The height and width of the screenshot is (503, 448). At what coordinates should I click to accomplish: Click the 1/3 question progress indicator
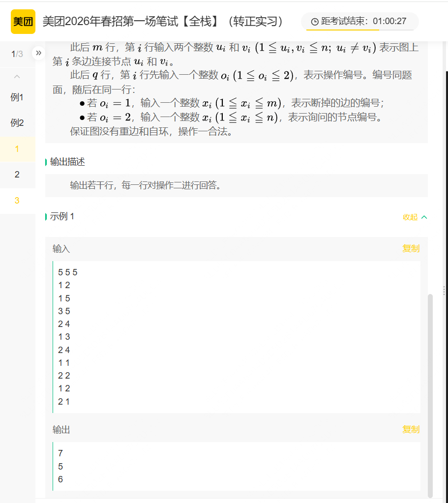(x=17, y=54)
